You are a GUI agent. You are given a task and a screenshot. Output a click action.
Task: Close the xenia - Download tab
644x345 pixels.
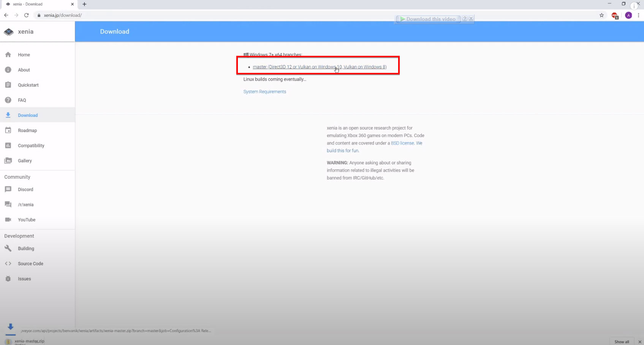[x=72, y=4]
